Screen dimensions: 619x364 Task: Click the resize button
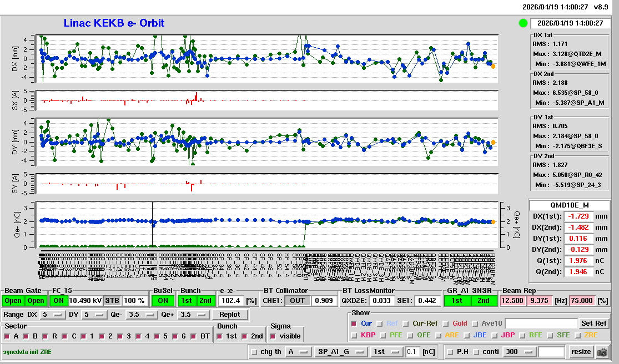[x=581, y=352]
